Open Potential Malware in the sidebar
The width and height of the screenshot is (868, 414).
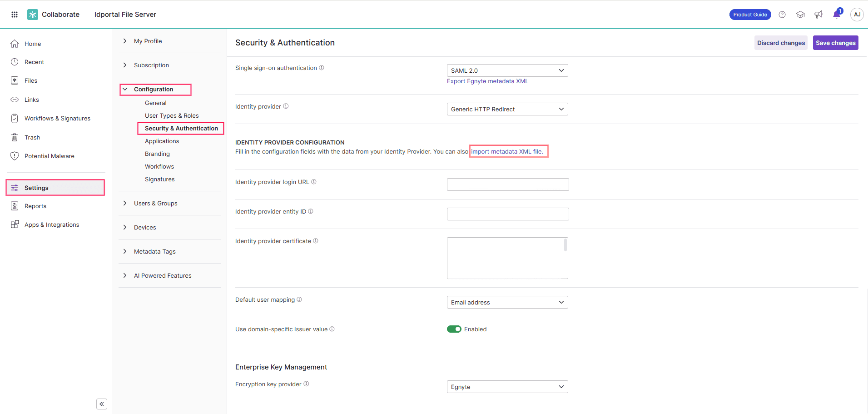50,156
